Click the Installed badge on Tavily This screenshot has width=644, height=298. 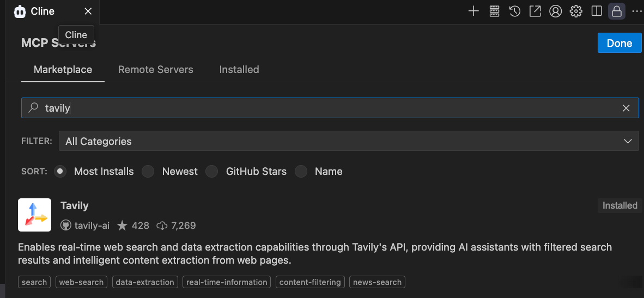[619, 205]
